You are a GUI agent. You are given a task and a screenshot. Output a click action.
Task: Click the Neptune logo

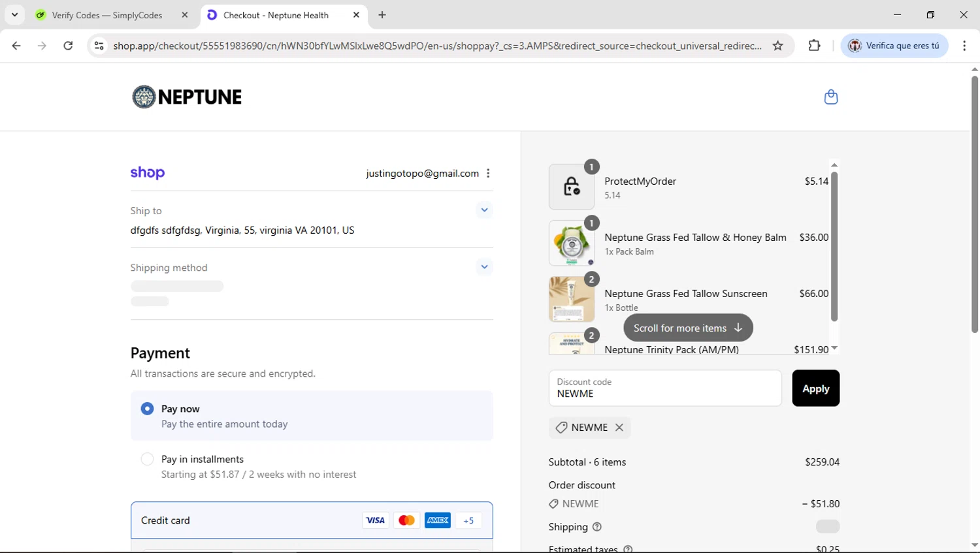pyautogui.click(x=187, y=97)
